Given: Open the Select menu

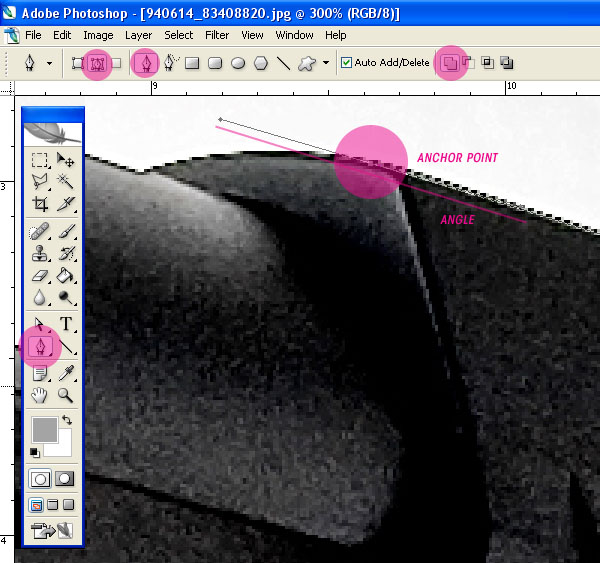Looking at the screenshot, I should coord(179,35).
